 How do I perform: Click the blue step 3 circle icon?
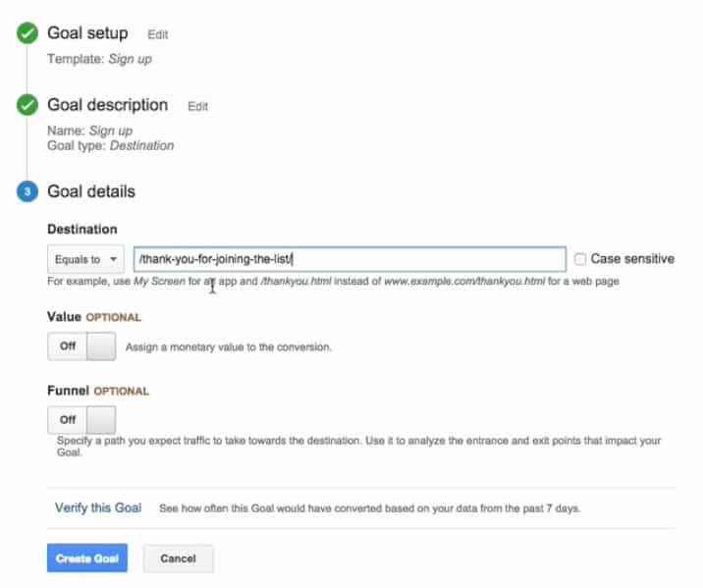tap(27, 192)
